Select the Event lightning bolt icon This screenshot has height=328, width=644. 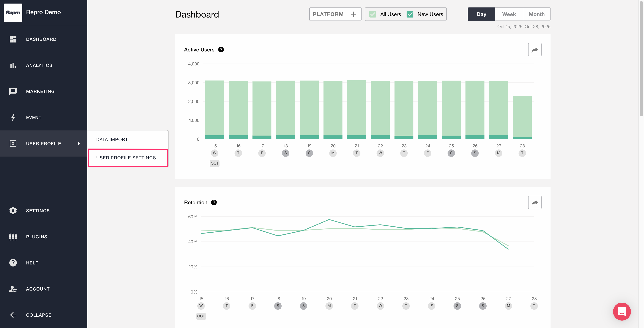pyautogui.click(x=13, y=117)
